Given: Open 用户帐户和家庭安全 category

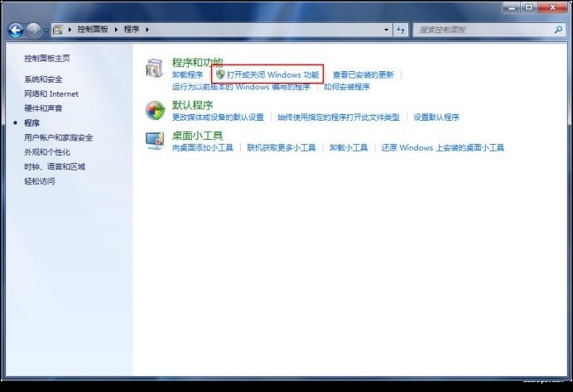Looking at the screenshot, I should pyautogui.click(x=59, y=137).
